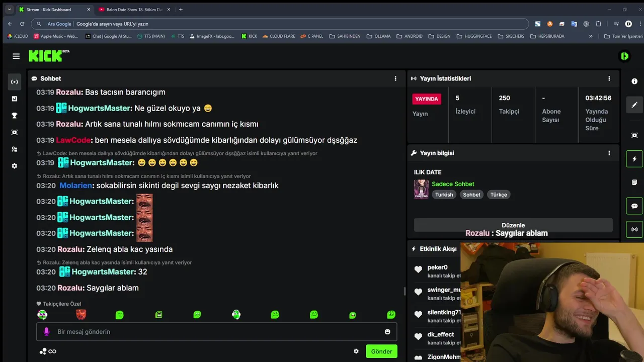This screenshot has width=644, height=362.
Task: Click the Sohbet tag under Yayın bilgisi
Action: coord(471,195)
